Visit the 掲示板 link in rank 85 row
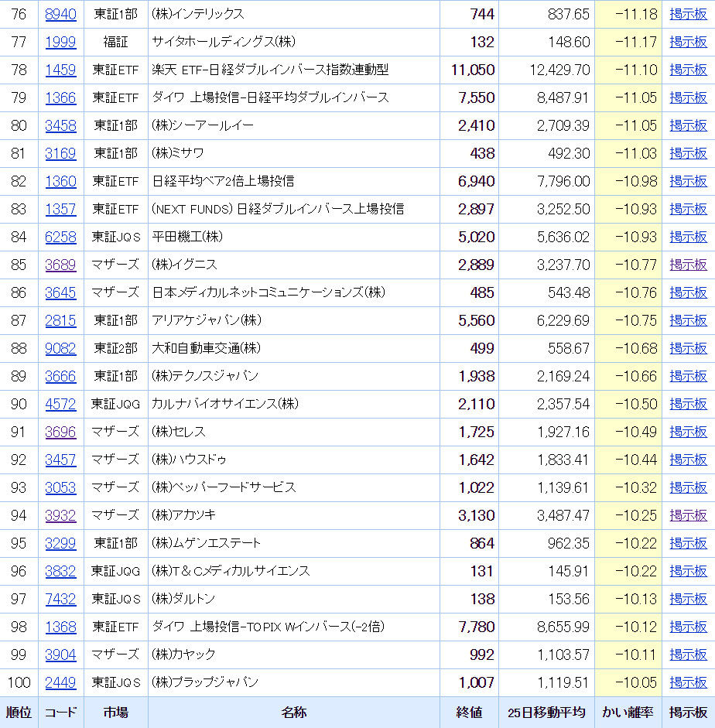715x728 pixels. pyautogui.click(x=688, y=265)
